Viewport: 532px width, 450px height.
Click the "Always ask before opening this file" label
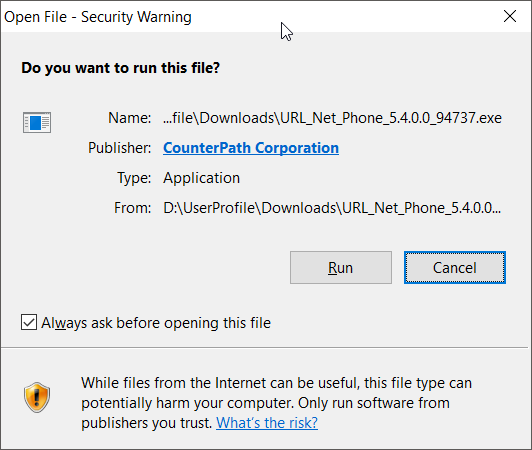point(156,323)
